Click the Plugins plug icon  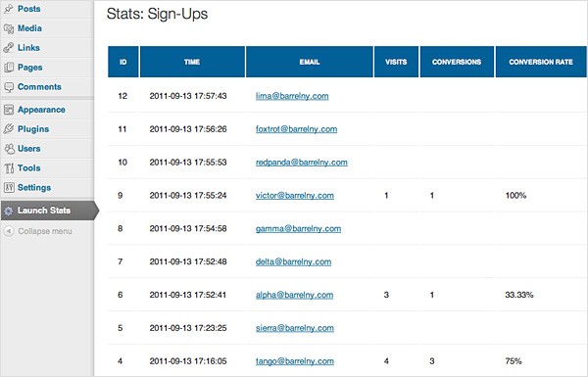pos(9,129)
